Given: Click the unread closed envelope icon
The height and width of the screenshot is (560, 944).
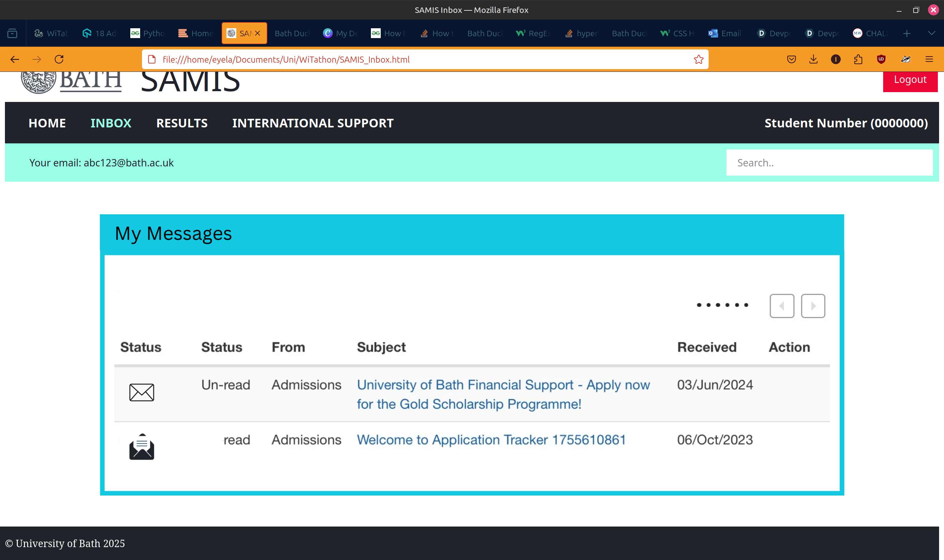Looking at the screenshot, I should (142, 392).
